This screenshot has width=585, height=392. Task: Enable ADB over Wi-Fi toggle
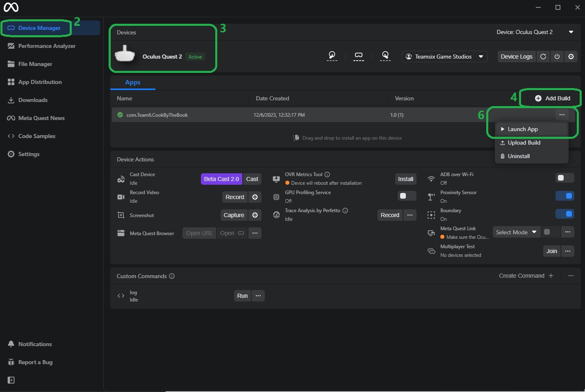565,178
